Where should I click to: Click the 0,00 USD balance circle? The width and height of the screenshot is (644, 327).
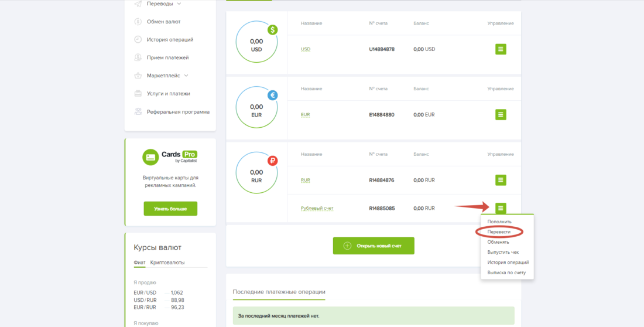pyautogui.click(x=256, y=42)
